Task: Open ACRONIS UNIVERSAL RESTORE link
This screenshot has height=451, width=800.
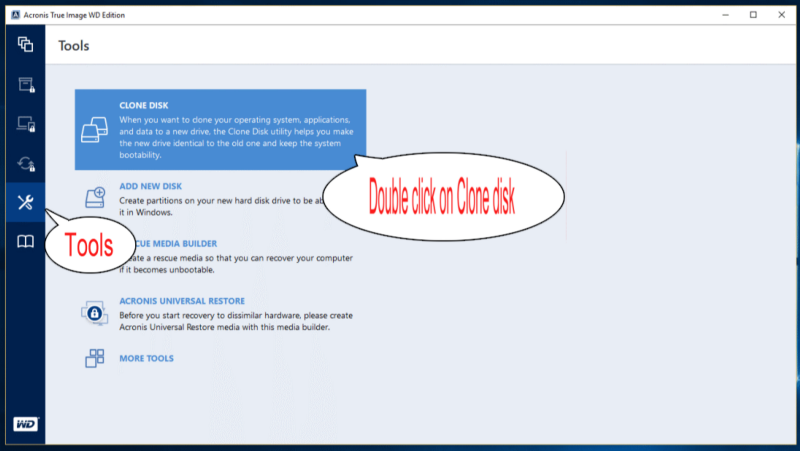Action: 182,301
